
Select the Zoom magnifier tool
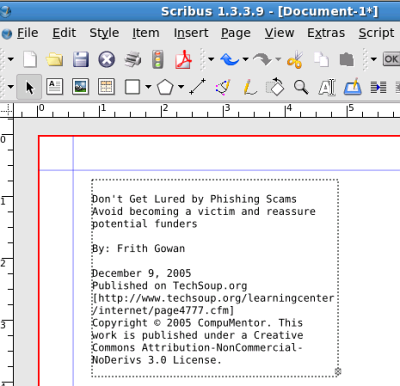301,87
